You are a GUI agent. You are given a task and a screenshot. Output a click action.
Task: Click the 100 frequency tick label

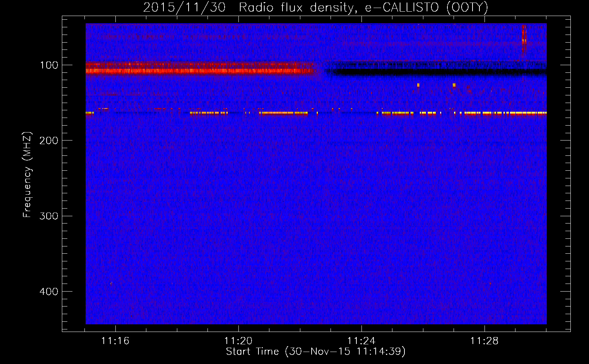(49, 65)
